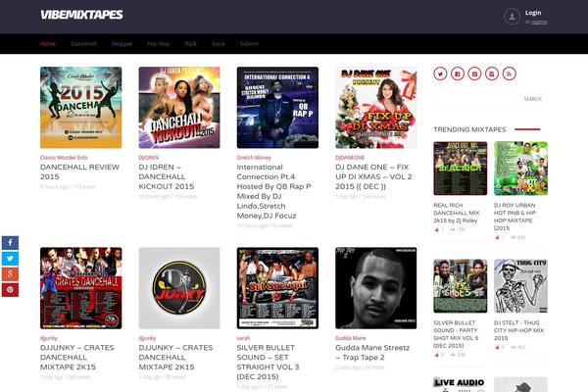Go to the Home menu item

pos(48,44)
